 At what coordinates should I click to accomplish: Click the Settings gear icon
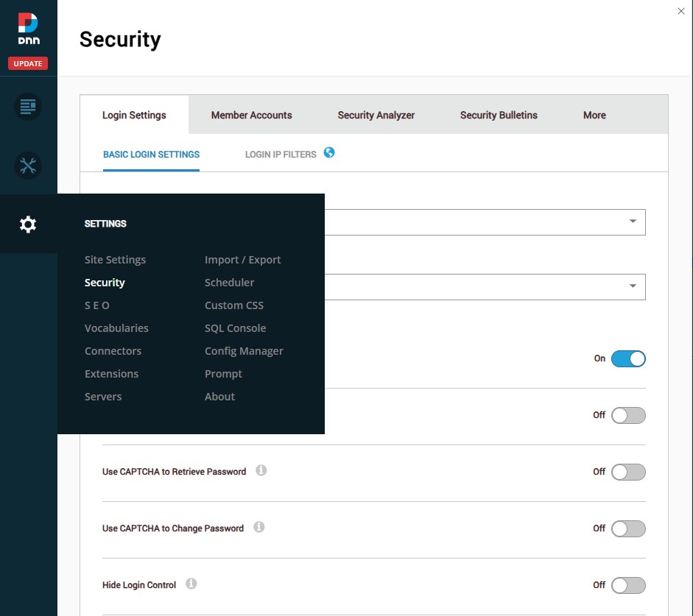point(28,224)
